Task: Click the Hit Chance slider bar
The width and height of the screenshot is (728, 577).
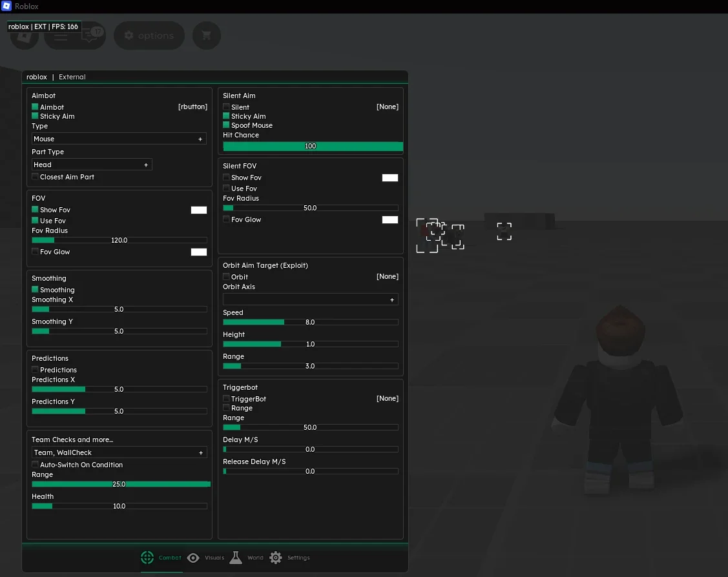Action: coord(312,146)
